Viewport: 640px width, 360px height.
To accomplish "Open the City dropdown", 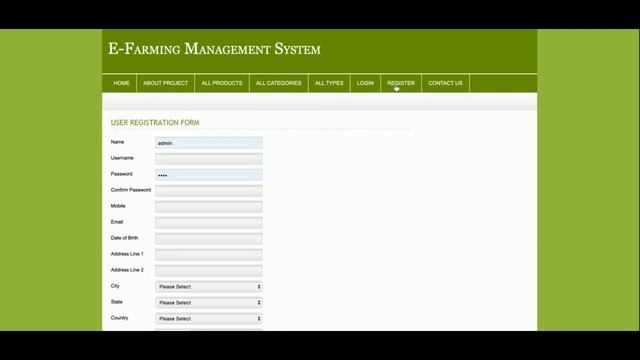I will tap(209, 287).
